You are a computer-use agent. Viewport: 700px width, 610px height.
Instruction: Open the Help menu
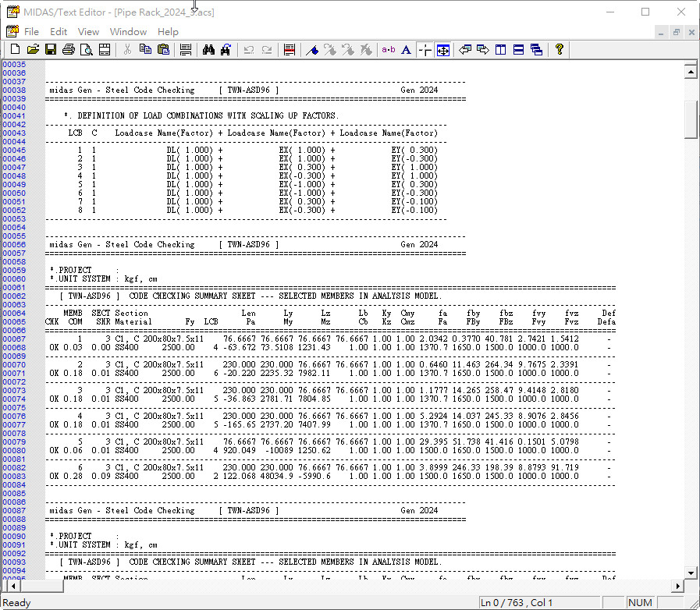(168, 32)
